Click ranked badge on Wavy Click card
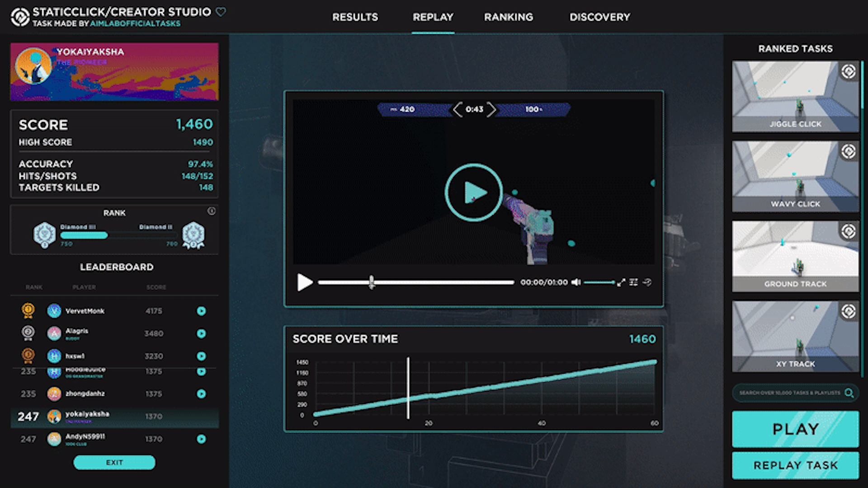The height and width of the screenshot is (488, 868). 849,151
